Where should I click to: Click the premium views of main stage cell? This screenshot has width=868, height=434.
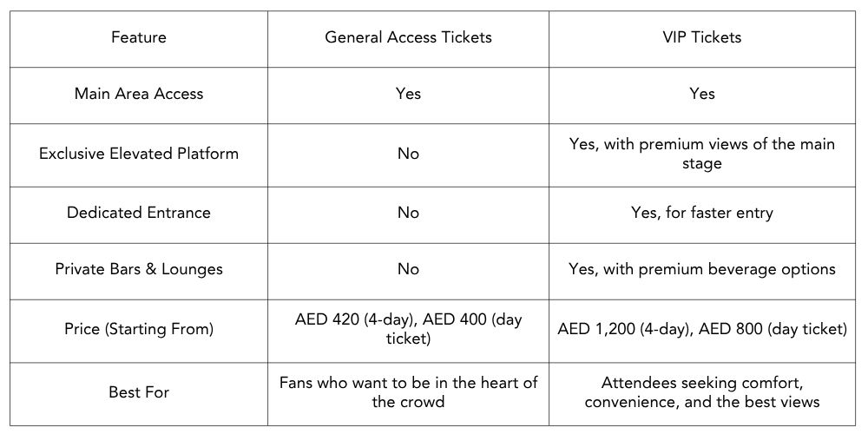click(x=701, y=154)
